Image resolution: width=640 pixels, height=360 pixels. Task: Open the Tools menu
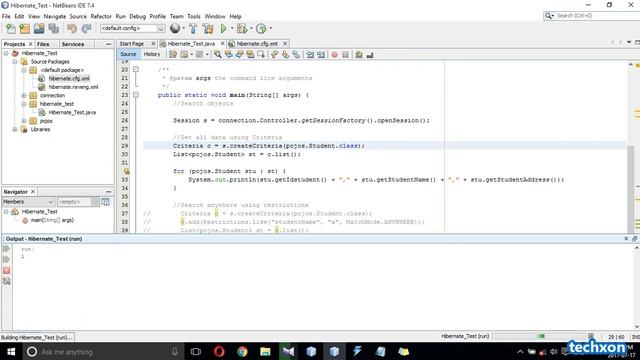194,16
